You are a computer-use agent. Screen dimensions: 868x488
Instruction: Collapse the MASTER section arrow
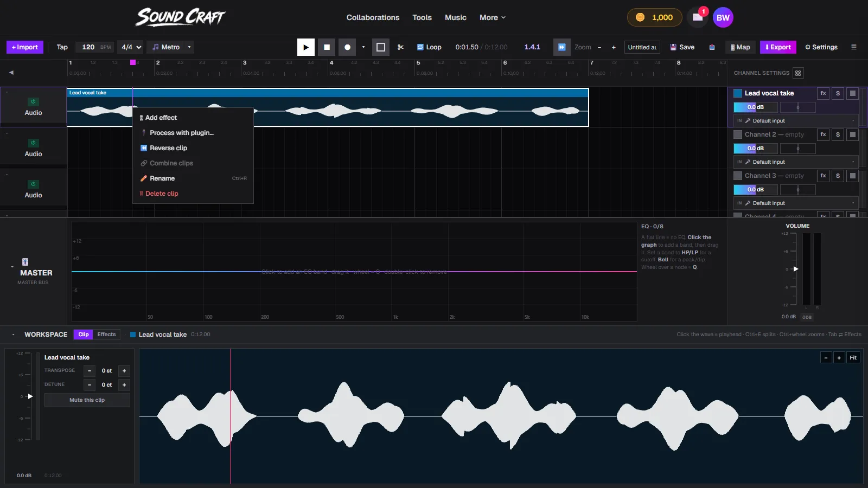[12, 267]
